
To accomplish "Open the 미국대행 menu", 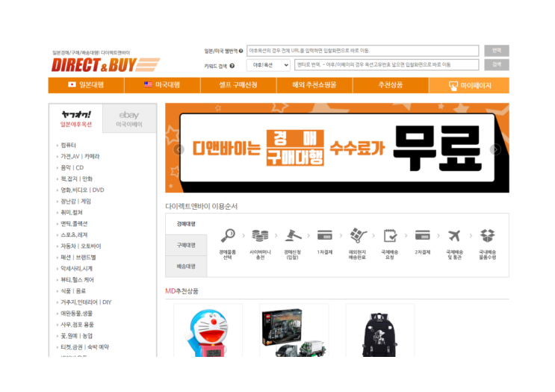I will (162, 85).
